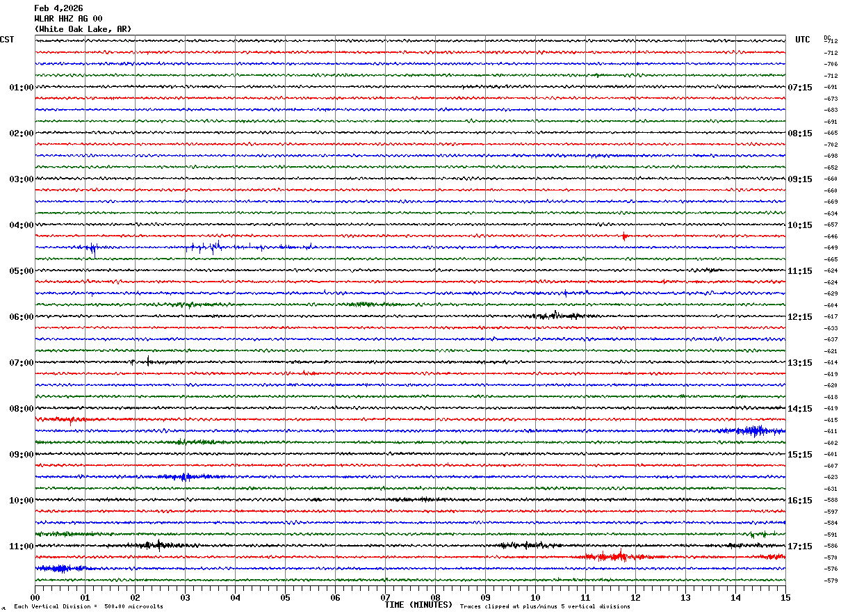Click the red signal burst in the 11:00 hour
841x616 pixels.
click(612, 556)
